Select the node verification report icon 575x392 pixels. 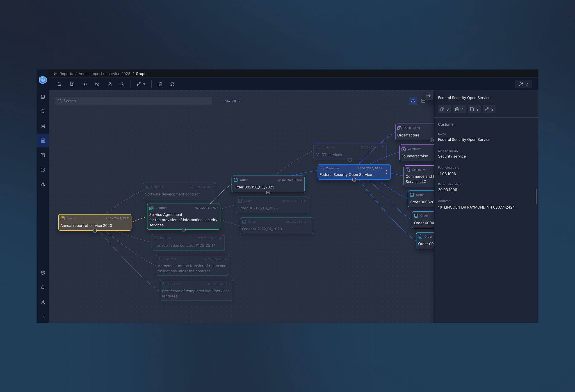[x=72, y=84]
